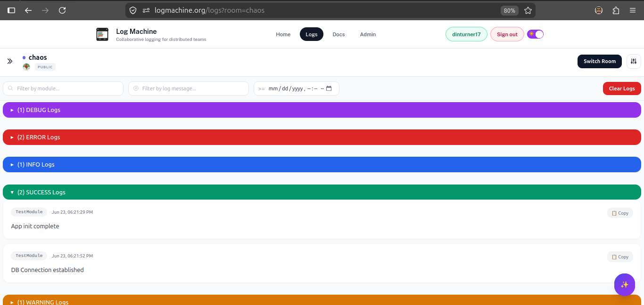Toggle the light/dark theme switch
Image resolution: width=644 pixels, height=305 pixels.
point(536,34)
